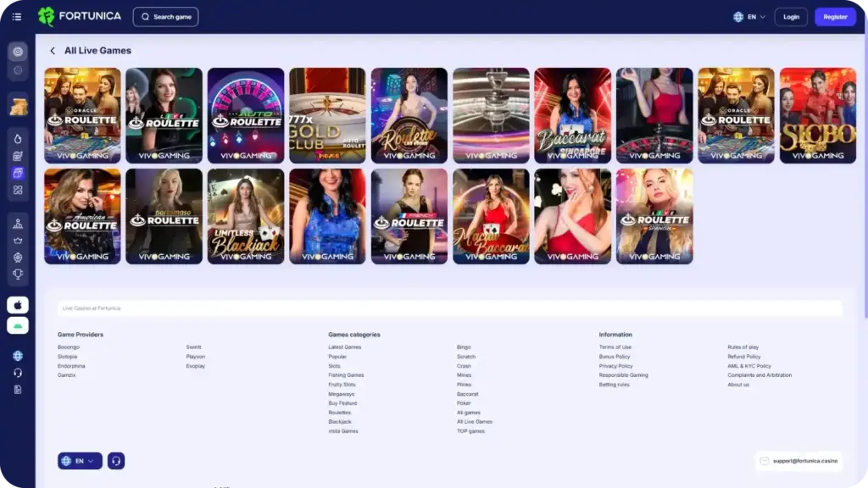Open the Slotopia provider link

68,357
